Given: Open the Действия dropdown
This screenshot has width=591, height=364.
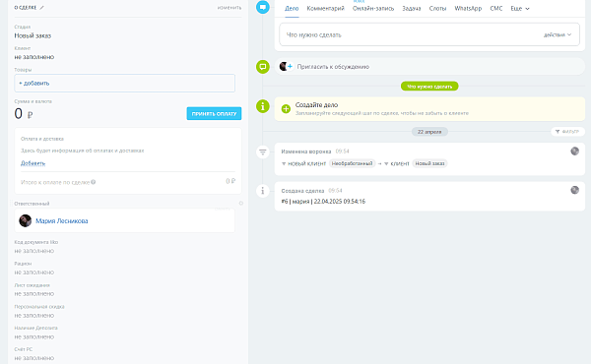Looking at the screenshot, I should click(x=558, y=34).
